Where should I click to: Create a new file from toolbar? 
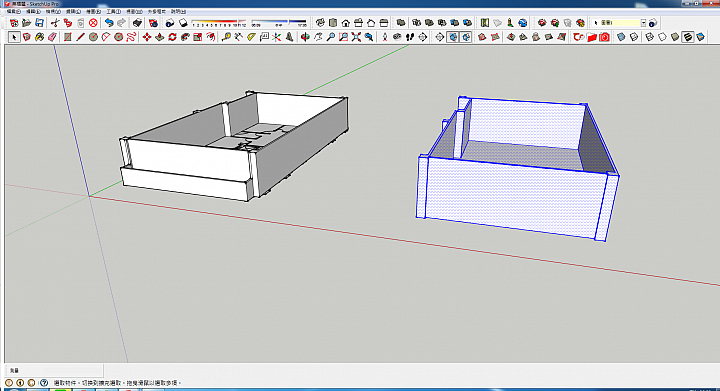tap(14, 22)
